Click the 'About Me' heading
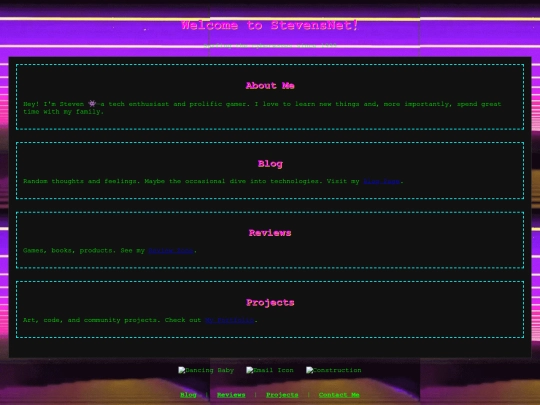 [x=270, y=86]
